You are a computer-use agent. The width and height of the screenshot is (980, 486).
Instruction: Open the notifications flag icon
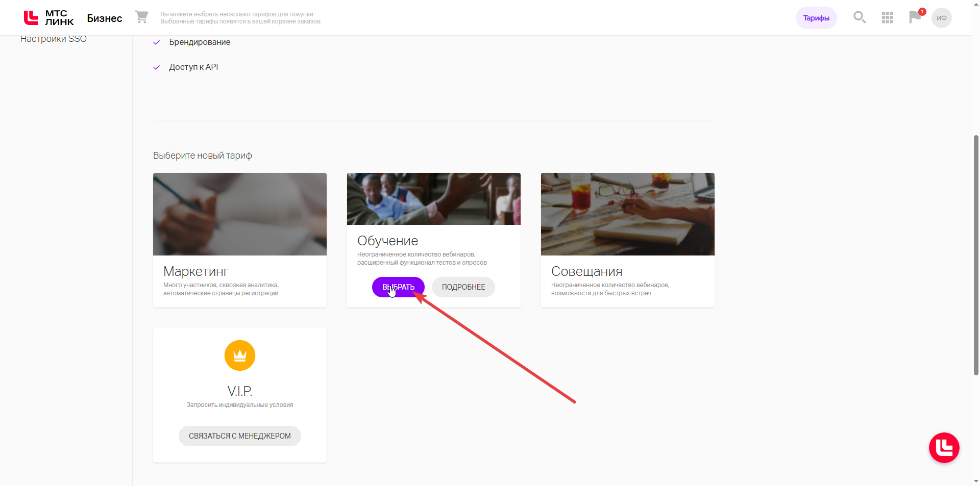[x=915, y=17]
